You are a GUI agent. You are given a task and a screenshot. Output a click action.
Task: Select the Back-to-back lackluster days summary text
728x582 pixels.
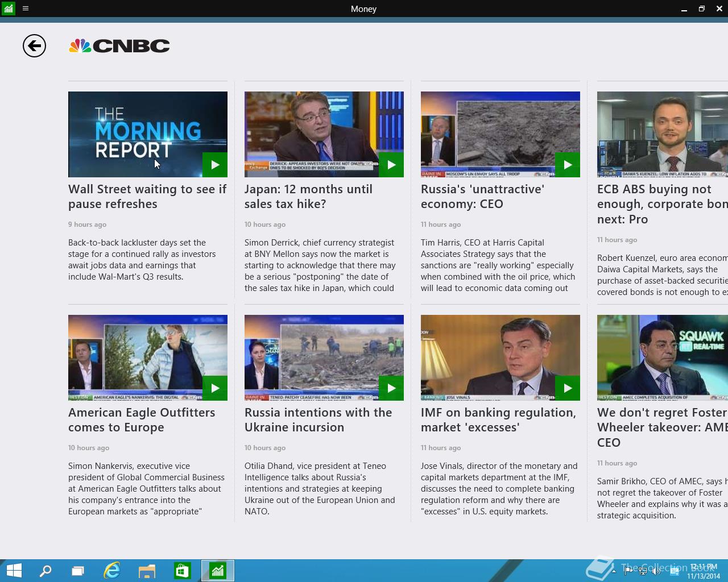click(x=142, y=260)
